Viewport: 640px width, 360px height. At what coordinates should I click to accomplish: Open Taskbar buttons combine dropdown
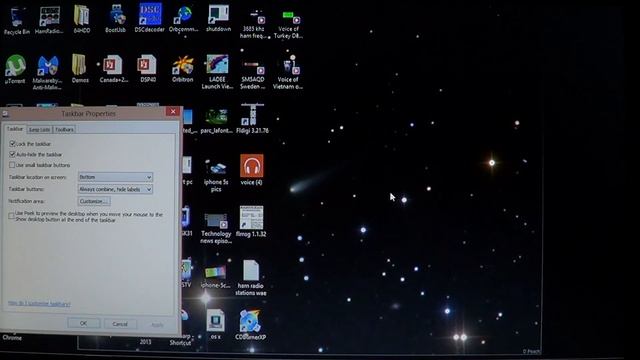(116, 189)
